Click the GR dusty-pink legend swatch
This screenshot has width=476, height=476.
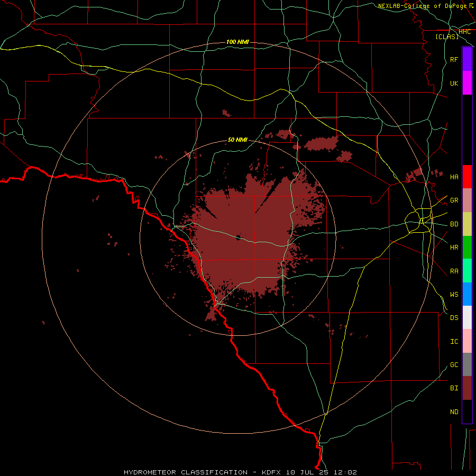pos(467,200)
